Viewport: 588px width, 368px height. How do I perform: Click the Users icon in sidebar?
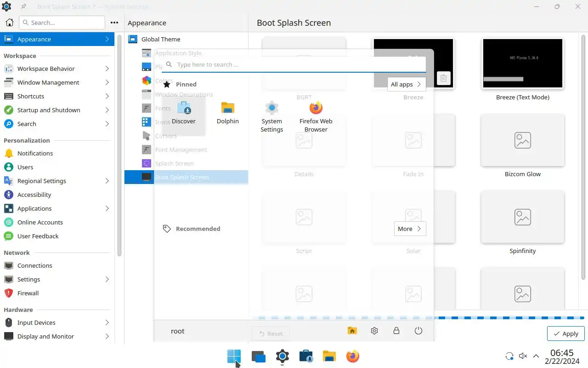pos(9,167)
